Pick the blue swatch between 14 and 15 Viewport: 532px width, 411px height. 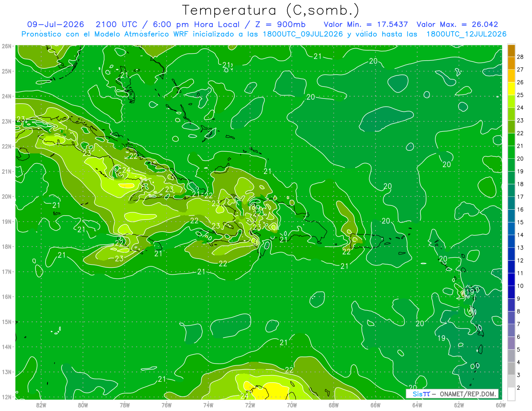(511, 228)
